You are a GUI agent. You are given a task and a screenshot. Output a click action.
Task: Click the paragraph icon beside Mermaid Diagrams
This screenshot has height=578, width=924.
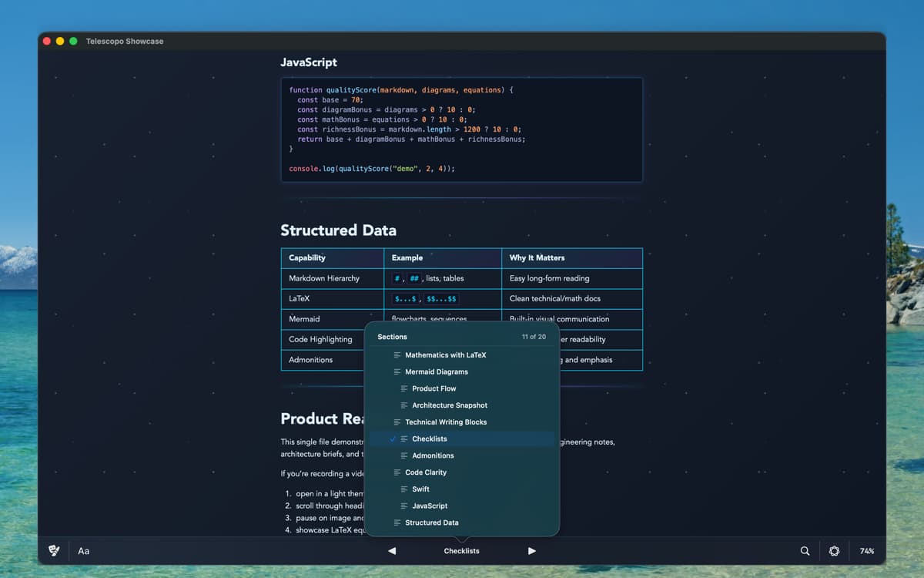[x=397, y=372]
